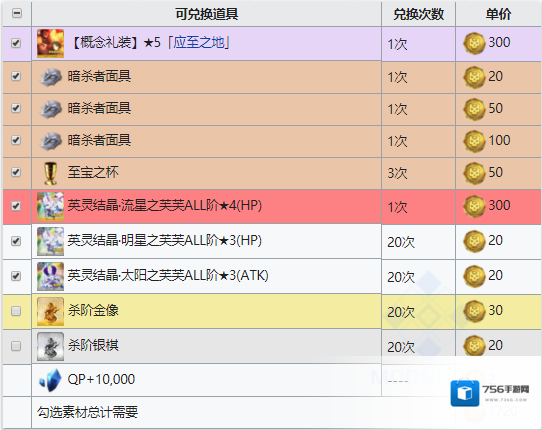The height and width of the screenshot is (430, 542).
Task: Click the coin icon in 太阳之芙芙 row
Action: [x=474, y=276]
